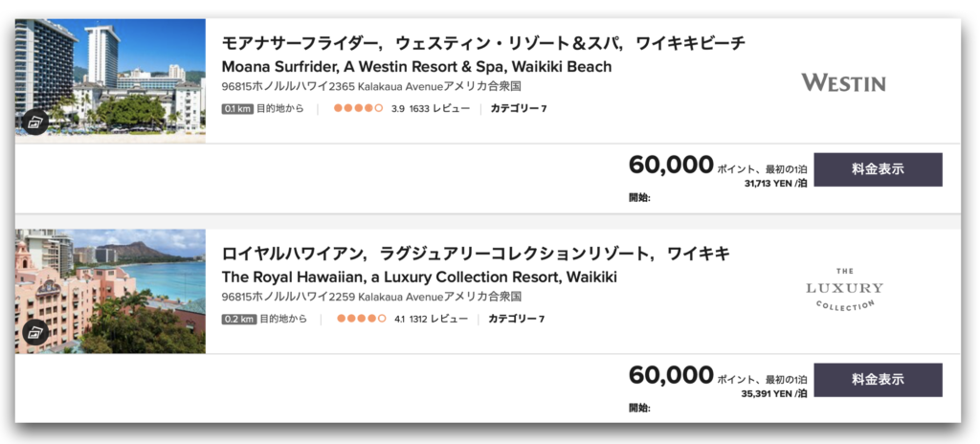Screen dimensions: 980x444
Task: Show rates for Moana Surfrider (料金表示)
Action: click(878, 169)
